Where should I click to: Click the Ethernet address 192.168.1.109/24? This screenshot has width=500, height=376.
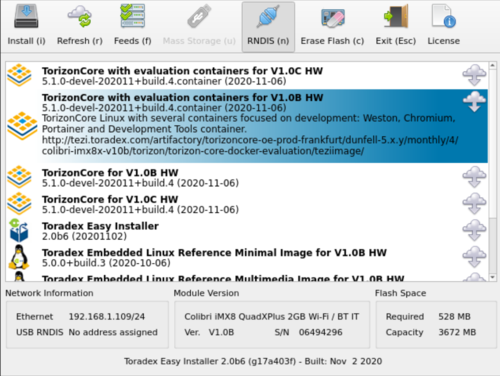coord(107,317)
